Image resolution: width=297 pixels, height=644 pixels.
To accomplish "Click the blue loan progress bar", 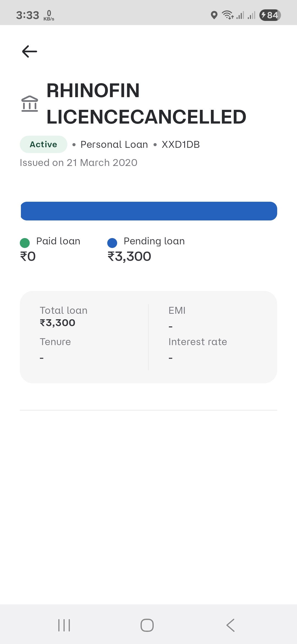I will click(x=149, y=211).
